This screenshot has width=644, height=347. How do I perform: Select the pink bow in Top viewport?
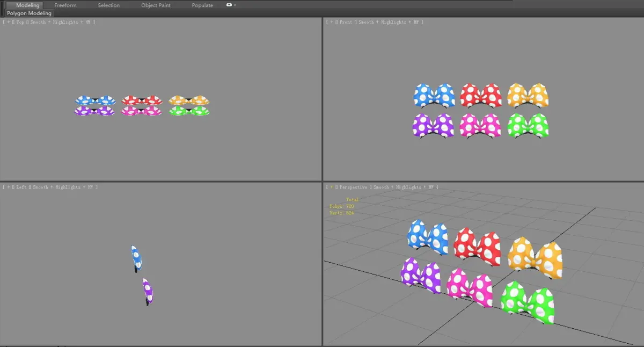tap(142, 111)
